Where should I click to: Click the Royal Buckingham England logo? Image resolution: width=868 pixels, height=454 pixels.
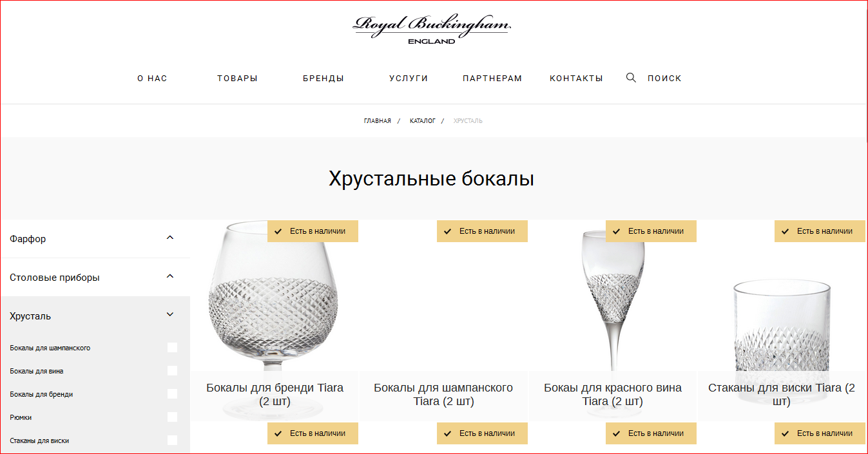[432, 30]
